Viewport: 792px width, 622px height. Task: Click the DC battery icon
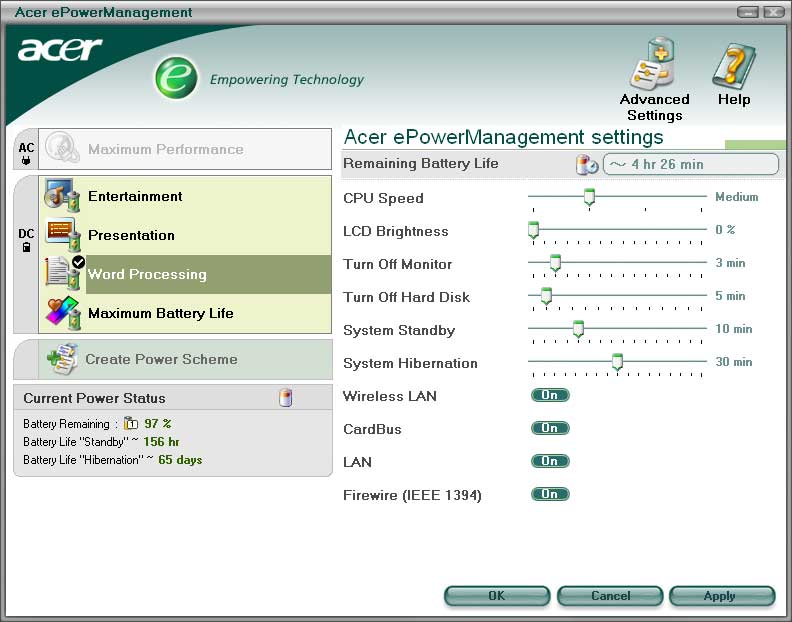pos(26,247)
